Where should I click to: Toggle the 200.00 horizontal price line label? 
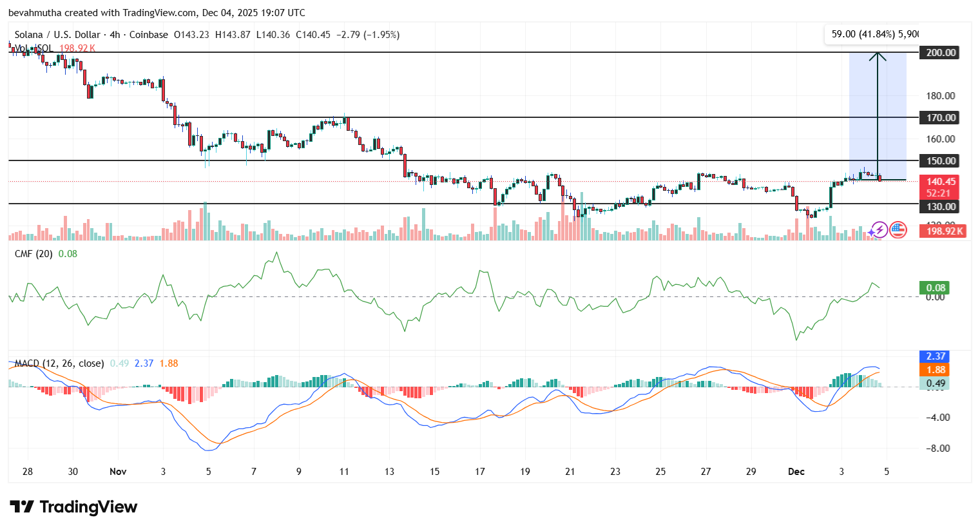pos(939,53)
